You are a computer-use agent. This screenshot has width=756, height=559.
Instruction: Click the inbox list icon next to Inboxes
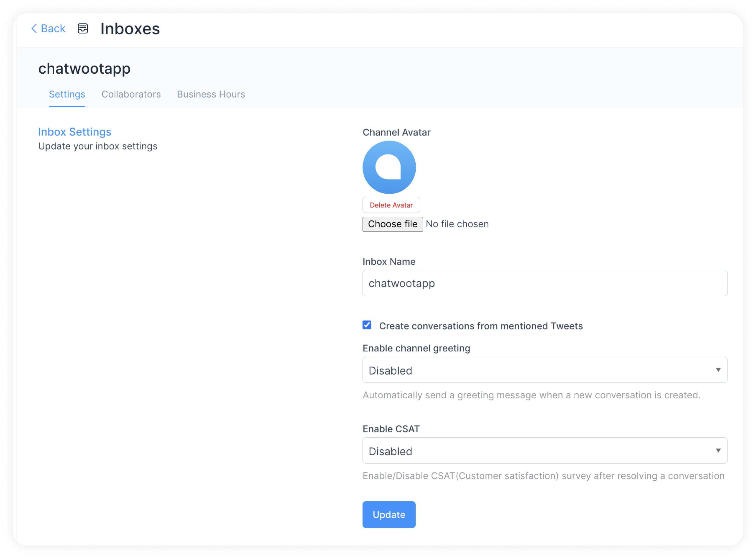[x=82, y=28]
